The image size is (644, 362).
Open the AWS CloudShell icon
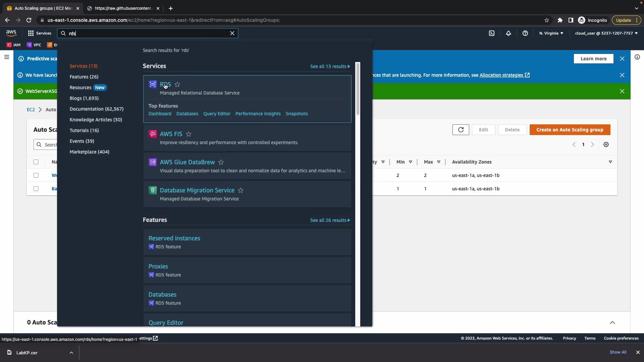(x=492, y=33)
